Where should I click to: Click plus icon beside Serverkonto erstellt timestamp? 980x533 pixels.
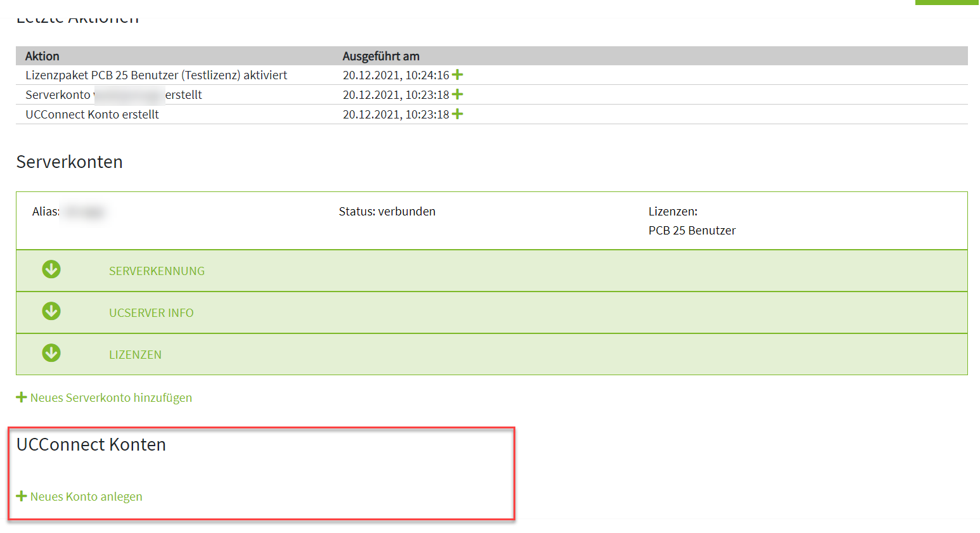click(457, 94)
